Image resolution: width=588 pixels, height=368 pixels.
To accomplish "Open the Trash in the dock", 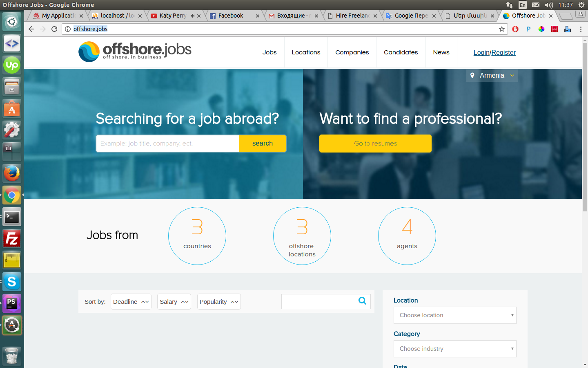I will (12, 356).
